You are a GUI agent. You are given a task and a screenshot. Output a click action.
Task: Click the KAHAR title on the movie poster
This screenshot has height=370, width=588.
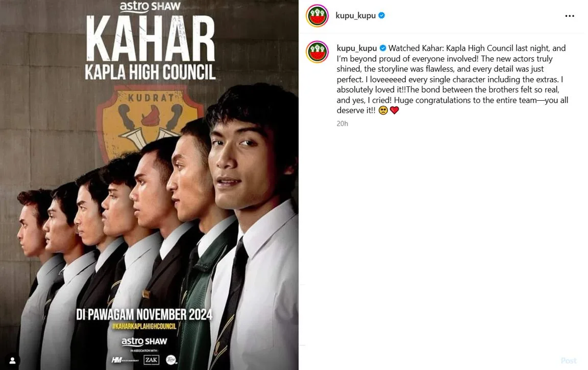click(x=151, y=39)
